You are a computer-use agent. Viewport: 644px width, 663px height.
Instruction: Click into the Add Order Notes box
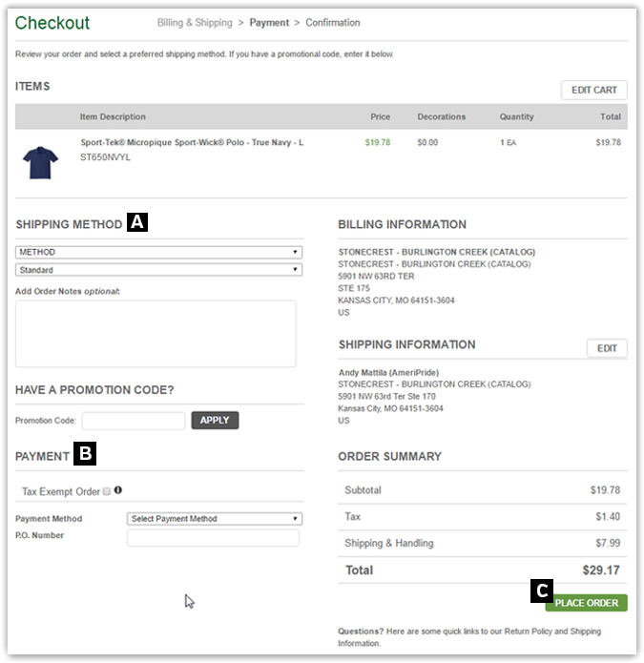coord(156,333)
